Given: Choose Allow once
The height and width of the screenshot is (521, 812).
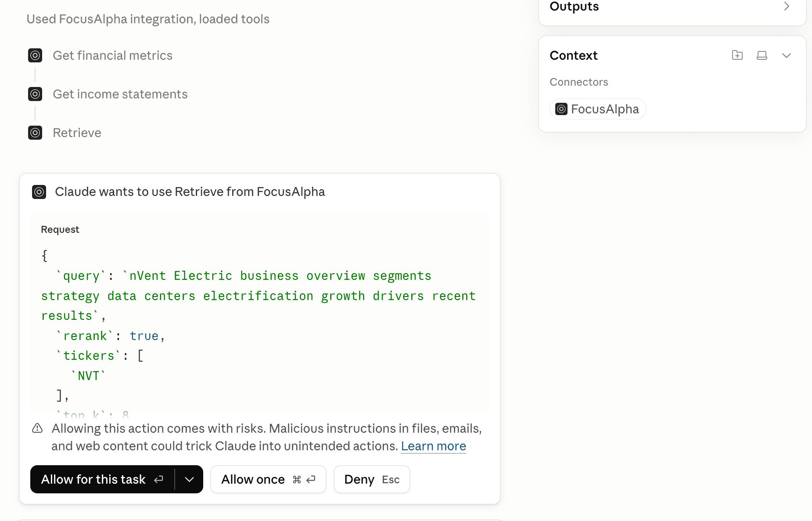Looking at the screenshot, I should click(268, 479).
